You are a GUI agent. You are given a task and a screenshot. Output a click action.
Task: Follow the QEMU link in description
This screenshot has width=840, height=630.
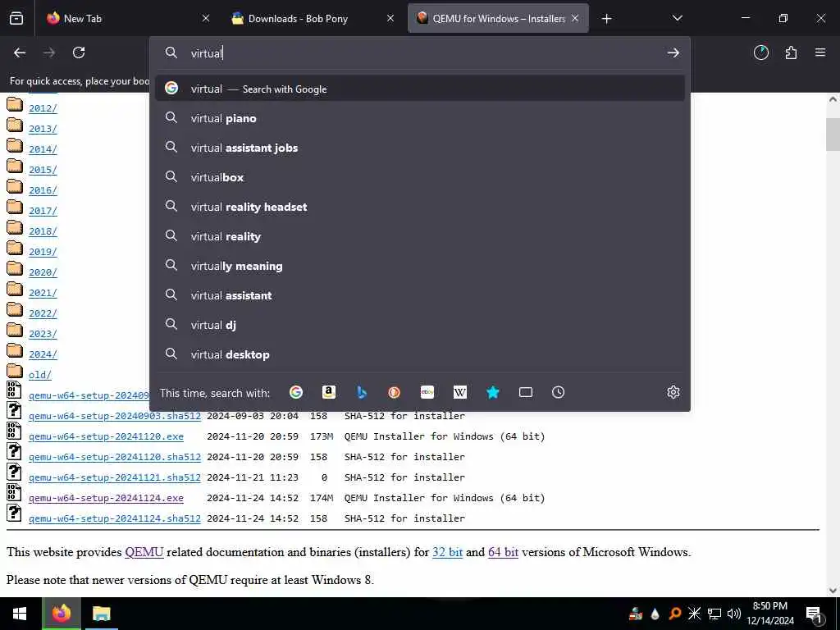point(144,552)
